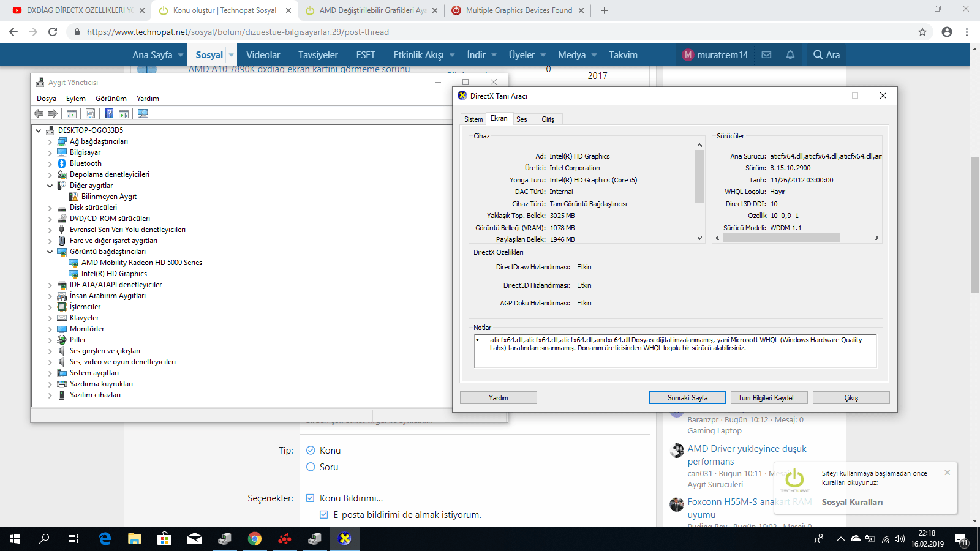
Task: Open the volume icon in the system tray
Action: point(900,539)
